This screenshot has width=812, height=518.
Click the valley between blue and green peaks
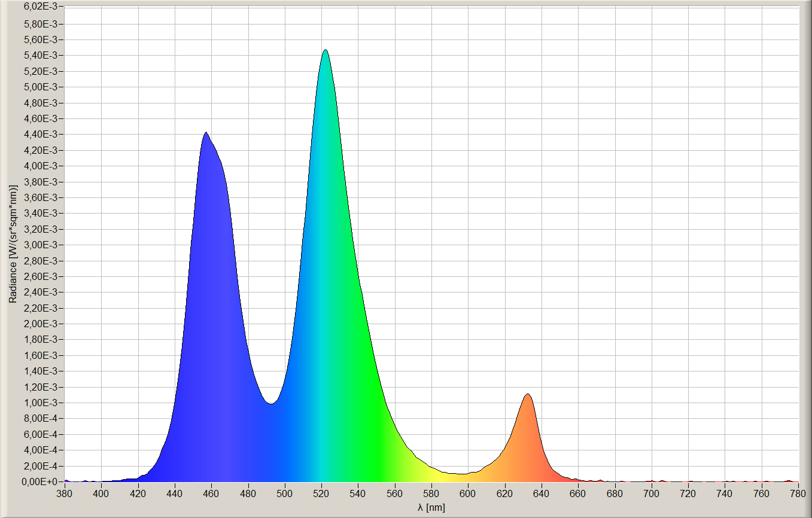tap(271, 403)
